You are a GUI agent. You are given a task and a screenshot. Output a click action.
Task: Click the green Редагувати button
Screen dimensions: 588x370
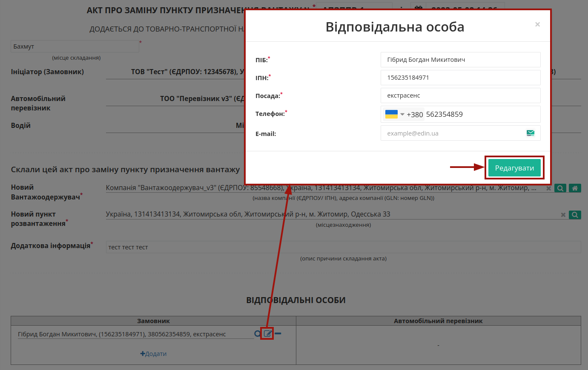pyautogui.click(x=514, y=168)
